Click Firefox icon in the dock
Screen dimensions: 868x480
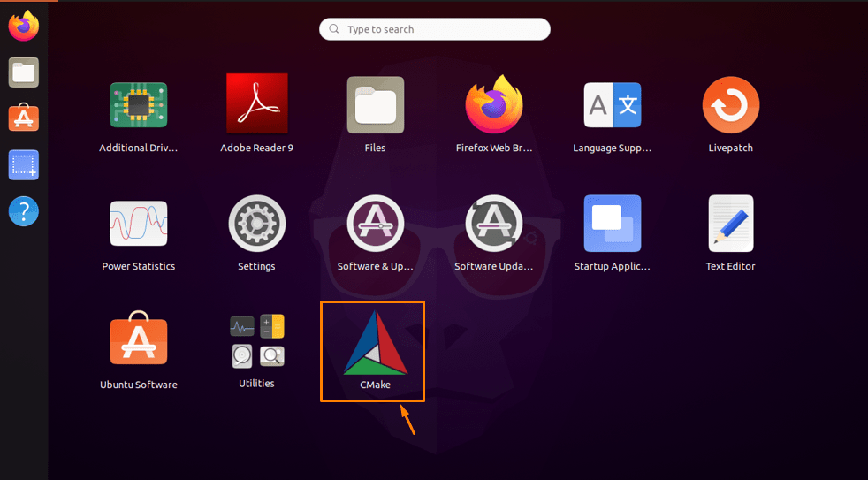[x=24, y=26]
